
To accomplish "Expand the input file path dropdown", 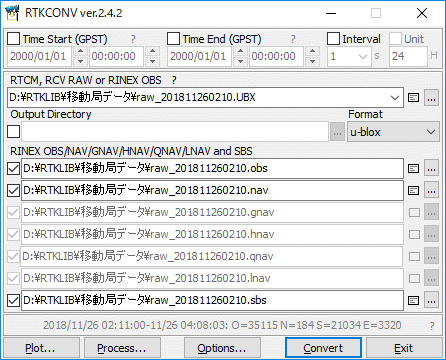I will [395, 98].
